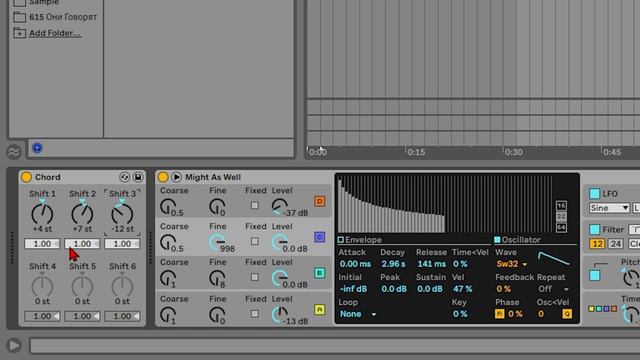Viewport: 640px width, 360px height.
Task: Select oscillator C button
Action: point(320,237)
